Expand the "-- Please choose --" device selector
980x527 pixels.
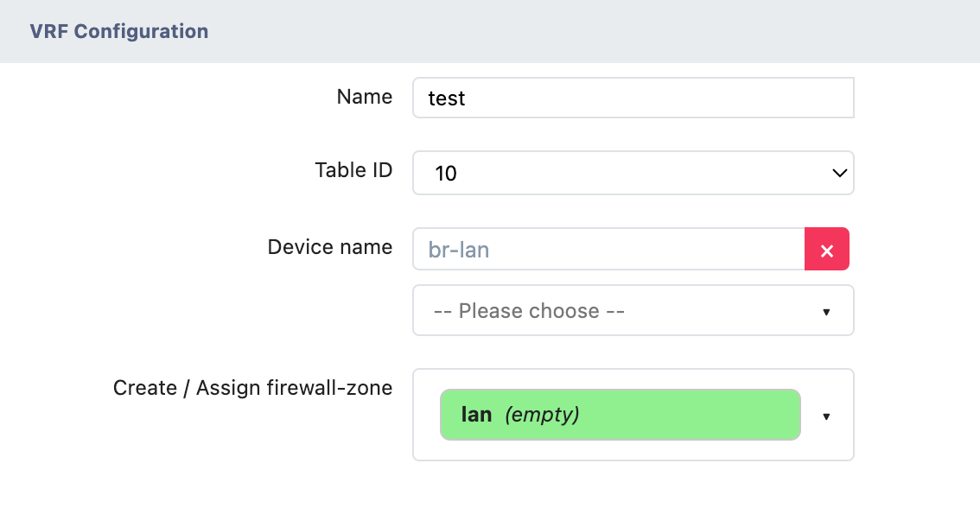point(633,310)
